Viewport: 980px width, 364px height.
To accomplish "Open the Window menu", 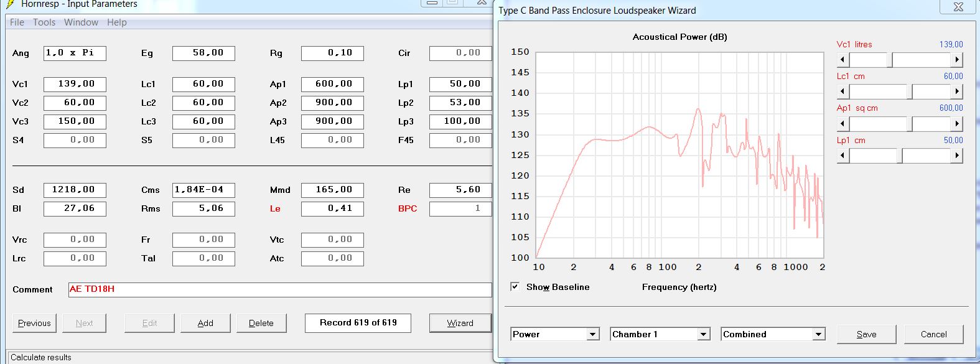I will coord(82,22).
